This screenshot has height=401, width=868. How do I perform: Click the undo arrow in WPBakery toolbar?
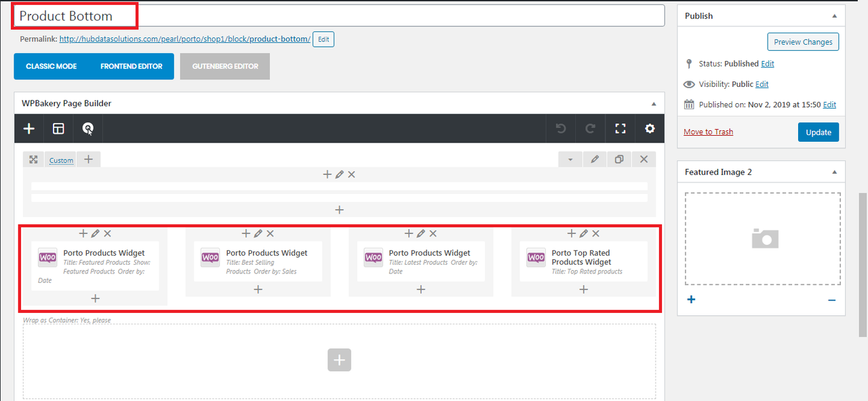tap(560, 128)
